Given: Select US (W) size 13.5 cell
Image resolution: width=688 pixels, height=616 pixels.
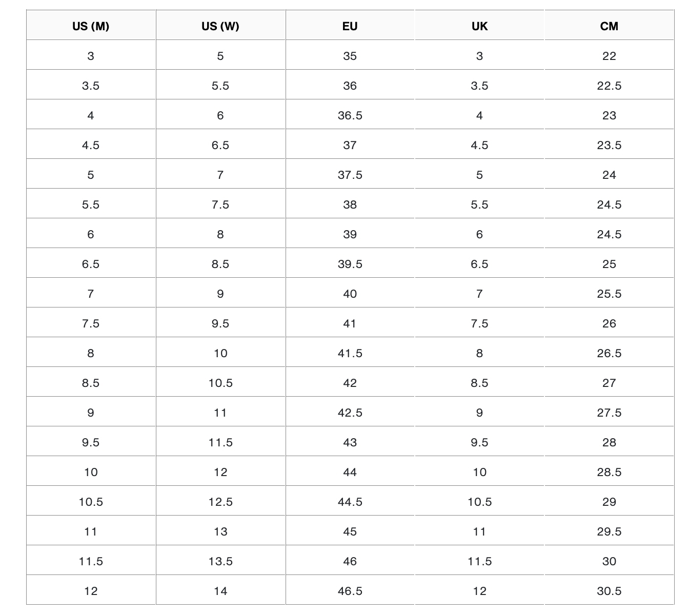Looking at the screenshot, I should point(220,561).
